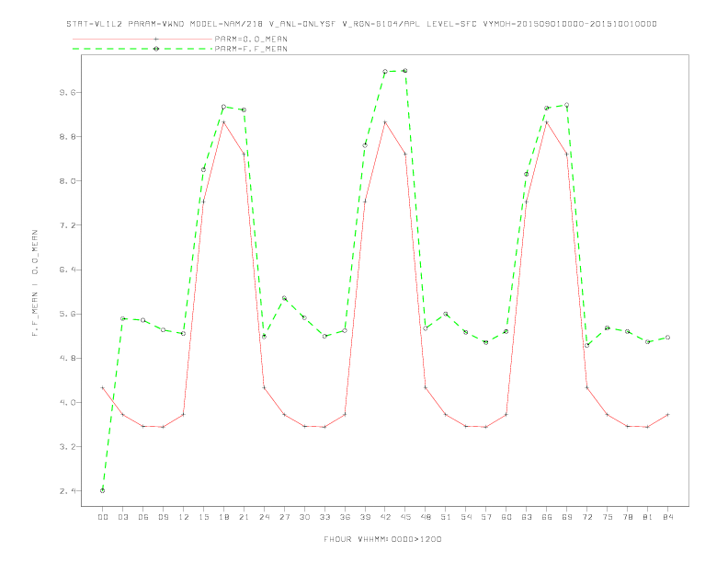Click the x-axis hour label 18
Image resolution: width=728 pixels, height=563 pixels.
click(223, 517)
